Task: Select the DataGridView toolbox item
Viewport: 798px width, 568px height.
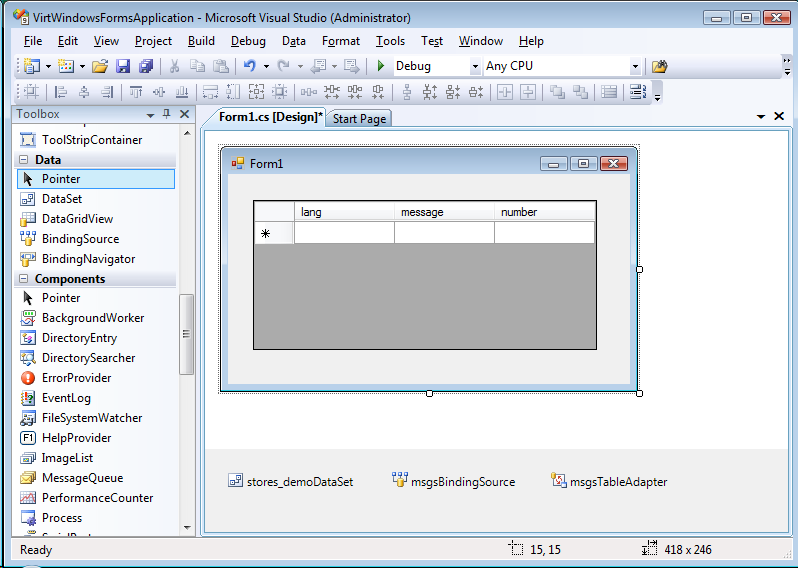Action: [77, 219]
